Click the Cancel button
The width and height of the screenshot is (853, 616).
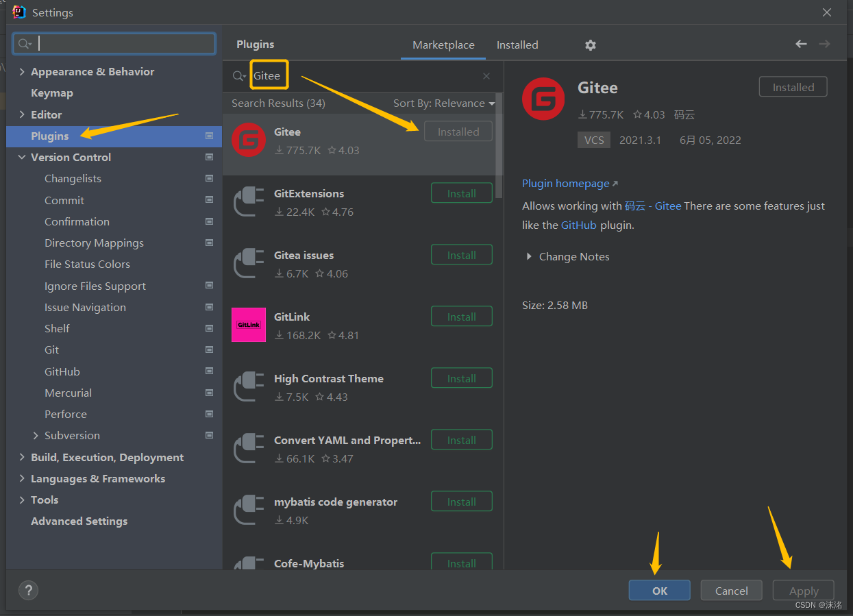[732, 591]
